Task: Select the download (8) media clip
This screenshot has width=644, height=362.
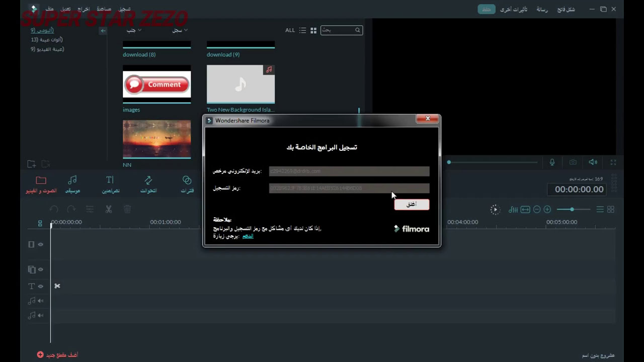Action: click(x=156, y=49)
